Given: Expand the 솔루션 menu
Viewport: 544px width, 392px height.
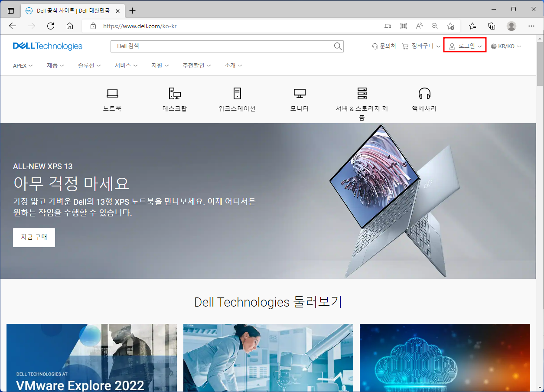Looking at the screenshot, I should pos(89,65).
